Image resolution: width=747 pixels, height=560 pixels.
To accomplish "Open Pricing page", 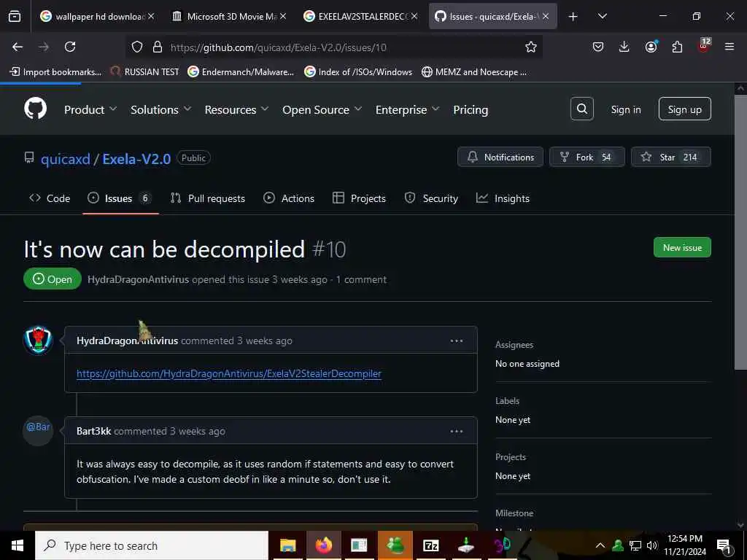I will tap(471, 109).
